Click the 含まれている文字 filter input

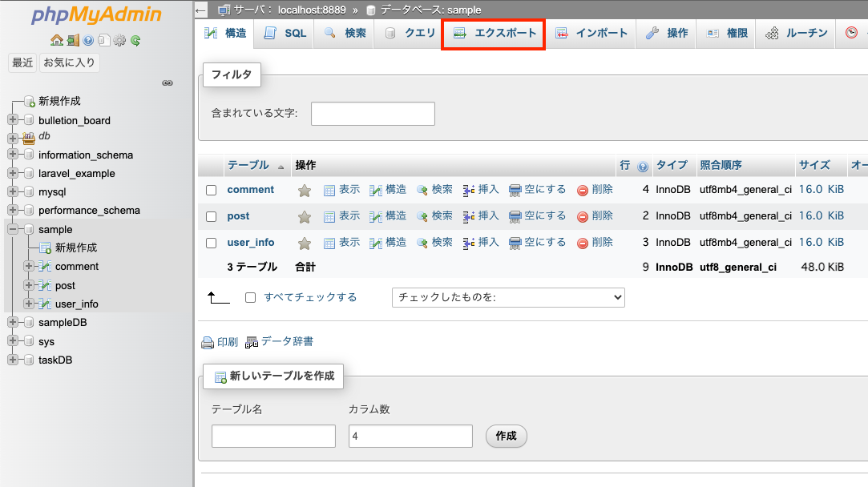(373, 114)
